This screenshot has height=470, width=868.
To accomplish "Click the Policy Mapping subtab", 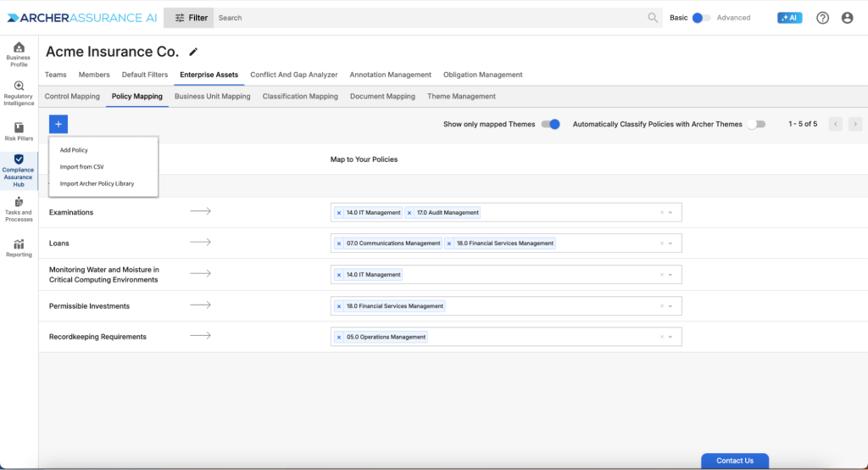I will click(136, 97).
